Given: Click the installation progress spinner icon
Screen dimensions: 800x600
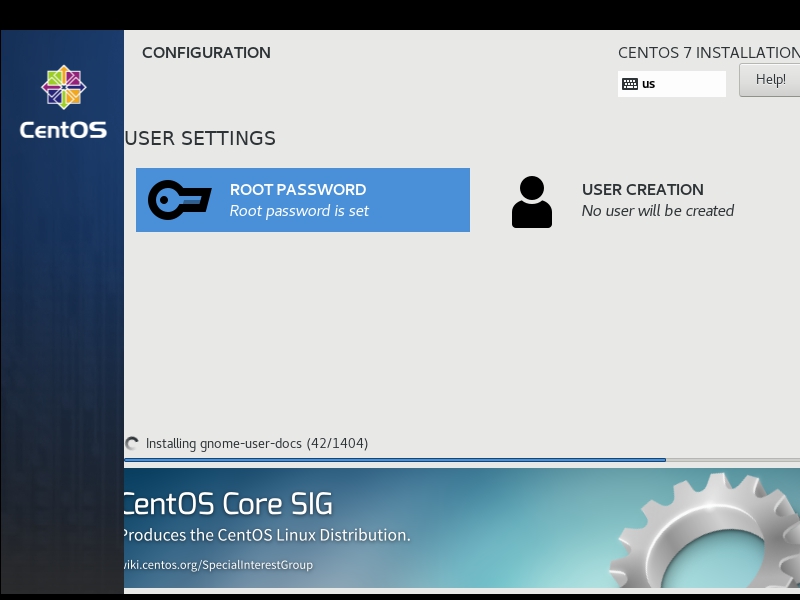Looking at the screenshot, I should [x=132, y=443].
